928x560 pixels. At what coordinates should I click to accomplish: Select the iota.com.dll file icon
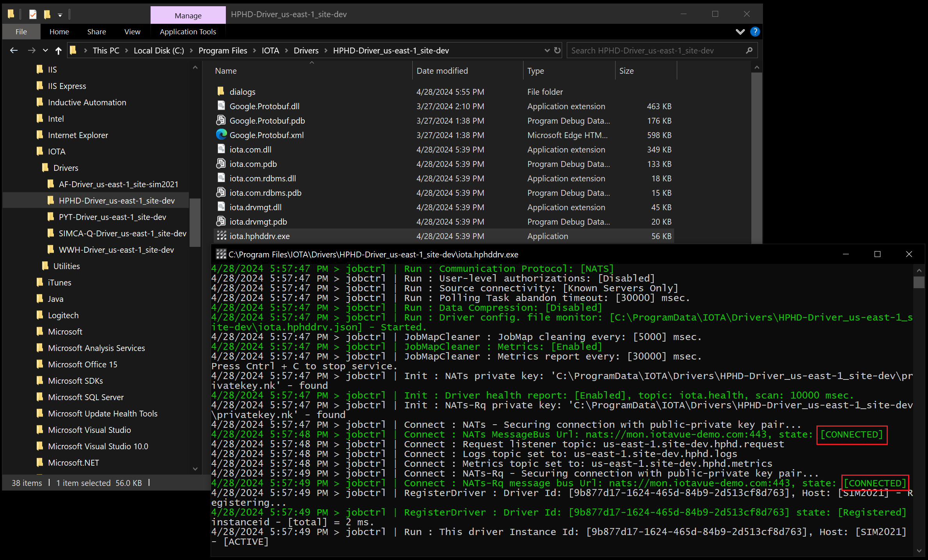tap(221, 149)
